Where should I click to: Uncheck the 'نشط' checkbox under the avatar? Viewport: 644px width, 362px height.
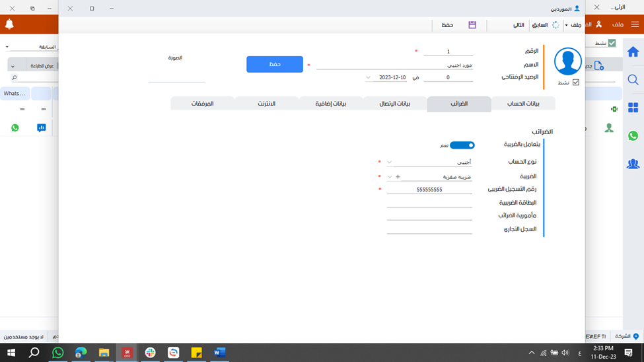(x=575, y=83)
